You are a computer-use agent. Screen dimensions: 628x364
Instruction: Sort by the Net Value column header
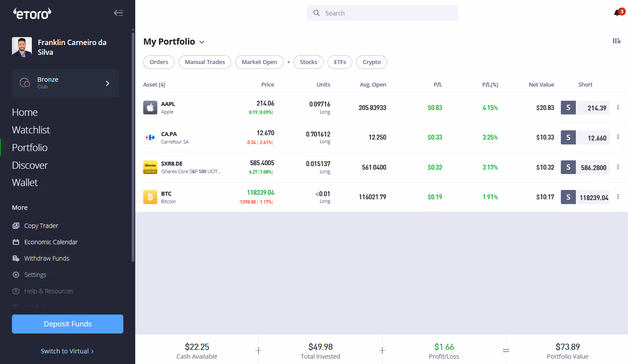[x=541, y=85]
